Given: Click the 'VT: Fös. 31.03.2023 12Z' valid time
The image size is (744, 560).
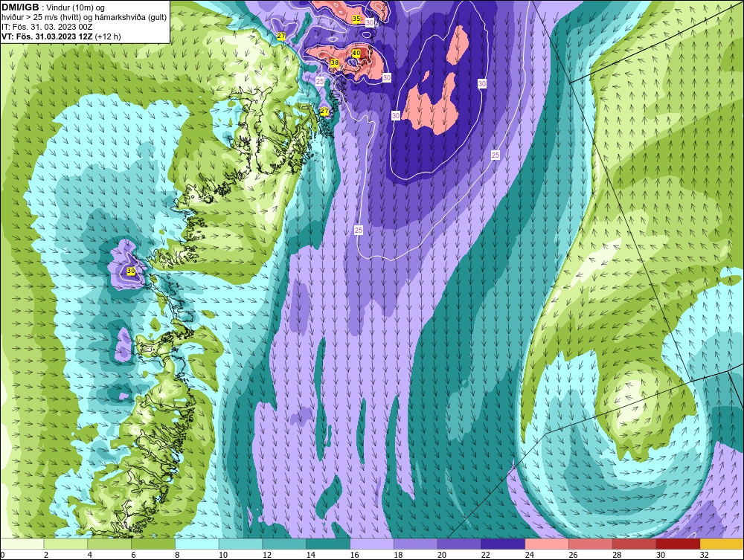Looking at the screenshot, I should pyautogui.click(x=48, y=36).
